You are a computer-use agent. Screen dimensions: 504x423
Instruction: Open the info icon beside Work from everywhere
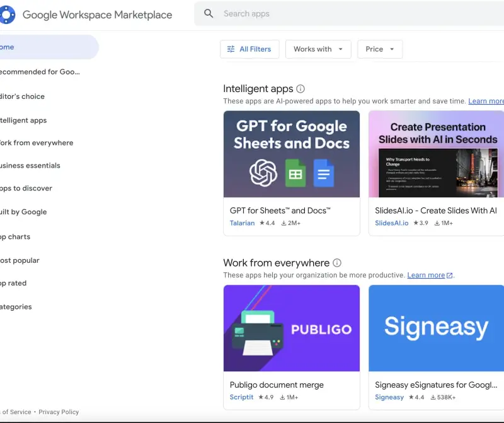337,263
